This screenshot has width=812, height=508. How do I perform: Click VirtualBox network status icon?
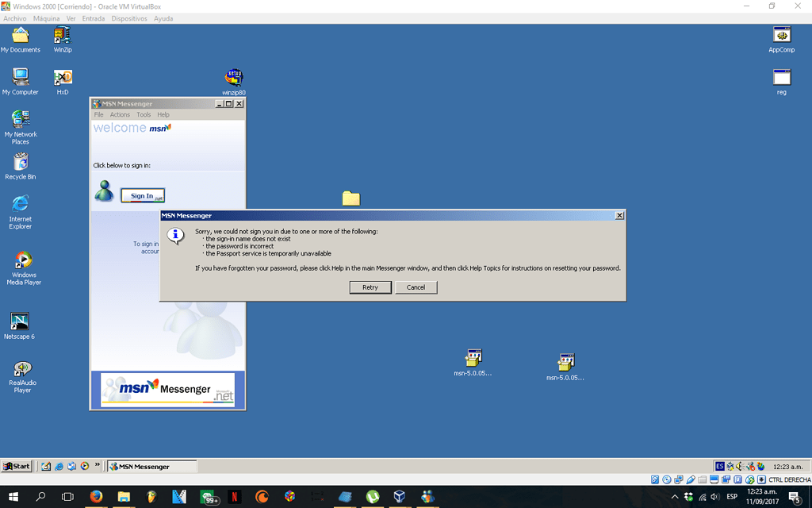[679, 479]
